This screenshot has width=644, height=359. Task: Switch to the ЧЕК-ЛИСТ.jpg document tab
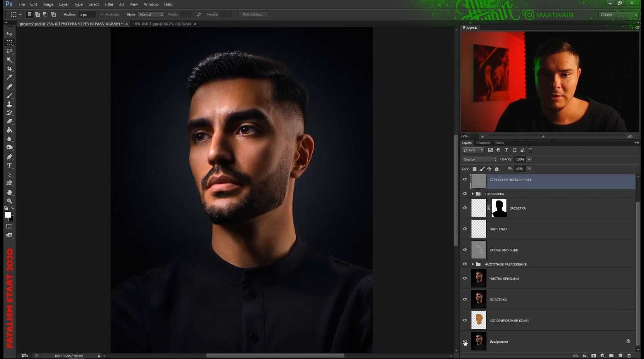pos(162,24)
